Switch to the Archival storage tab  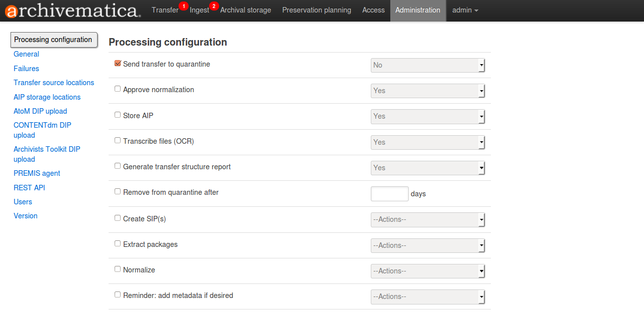245,10
